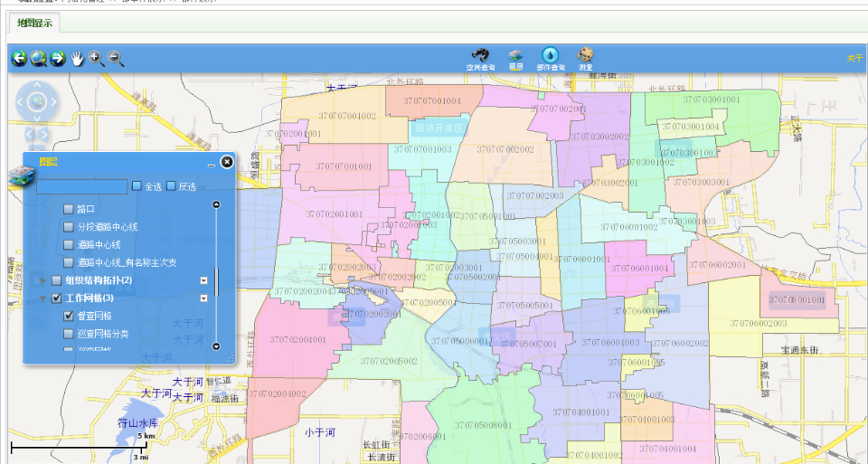This screenshot has width=868, height=464.
Task: Click the 关于 about link
Action: point(854,58)
